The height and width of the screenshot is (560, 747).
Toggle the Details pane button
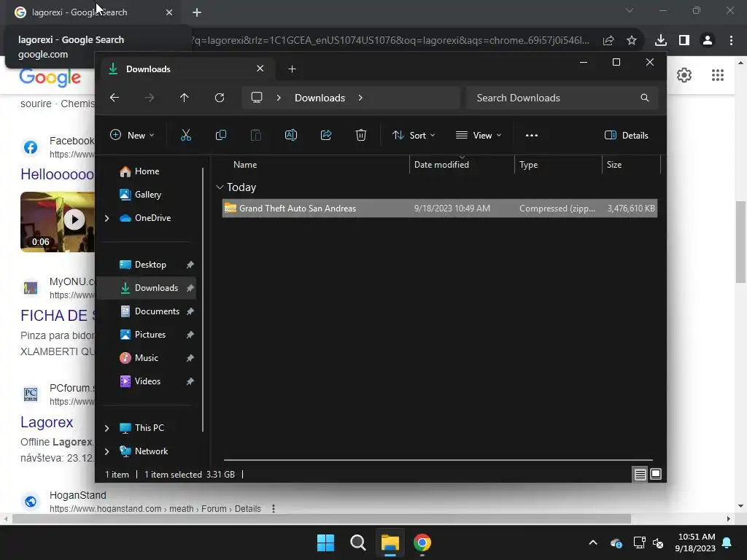coord(626,135)
